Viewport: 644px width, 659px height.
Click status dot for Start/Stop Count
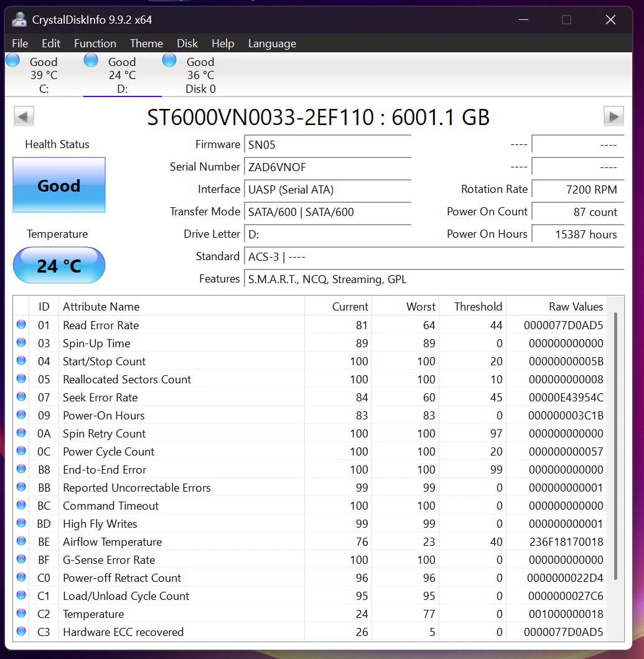(21, 360)
